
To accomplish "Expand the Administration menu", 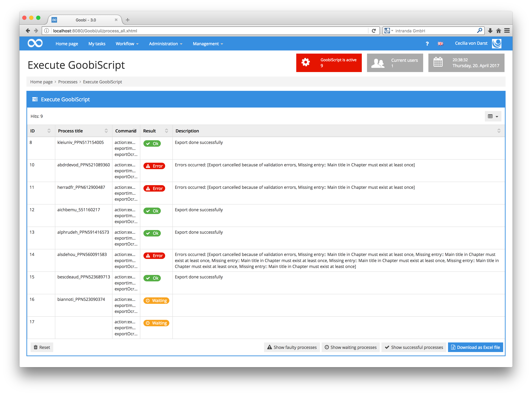I will (x=166, y=44).
